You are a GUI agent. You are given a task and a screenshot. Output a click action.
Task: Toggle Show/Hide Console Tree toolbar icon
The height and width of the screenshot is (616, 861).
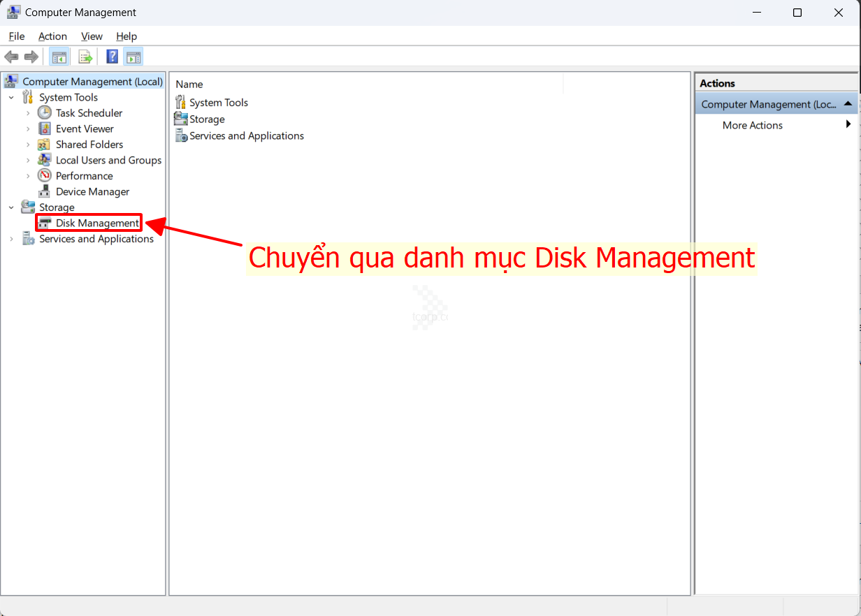click(x=59, y=57)
